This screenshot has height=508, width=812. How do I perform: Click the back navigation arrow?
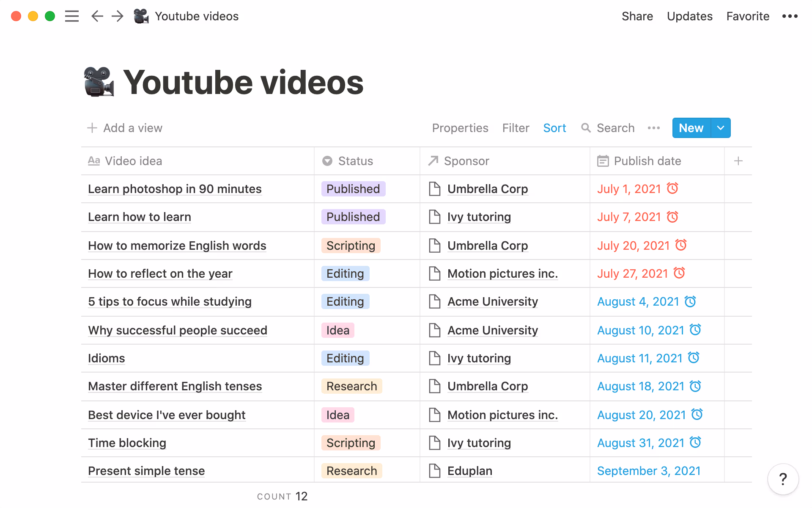(97, 16)
